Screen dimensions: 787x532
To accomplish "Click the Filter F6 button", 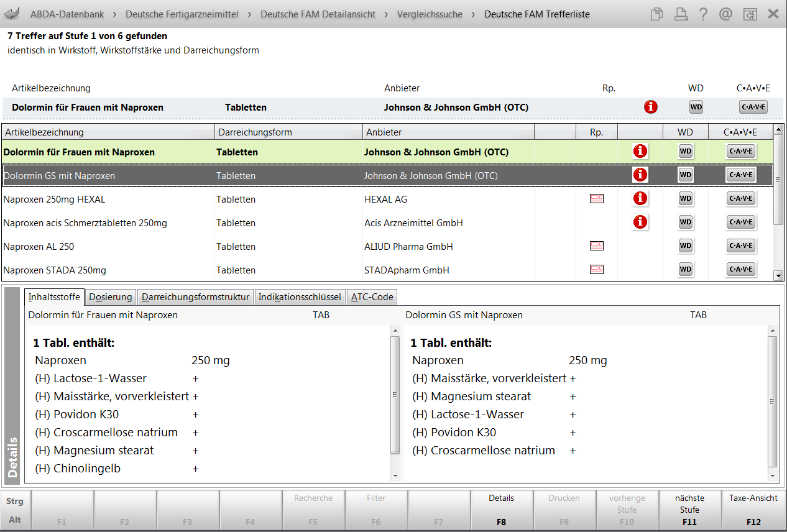I will click(x=376, y=510).
